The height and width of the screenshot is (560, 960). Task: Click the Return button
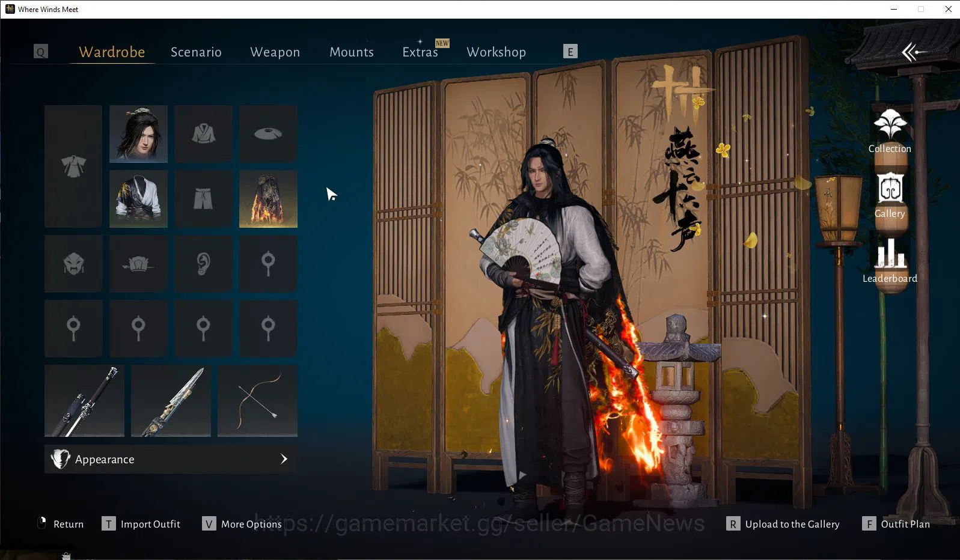(60, 524)
